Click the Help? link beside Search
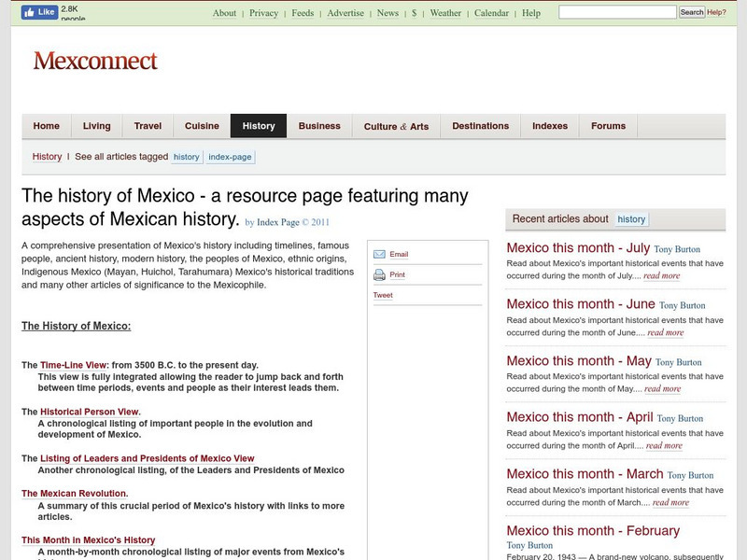This screenshot has height=560, width=747. click(716, 12)
